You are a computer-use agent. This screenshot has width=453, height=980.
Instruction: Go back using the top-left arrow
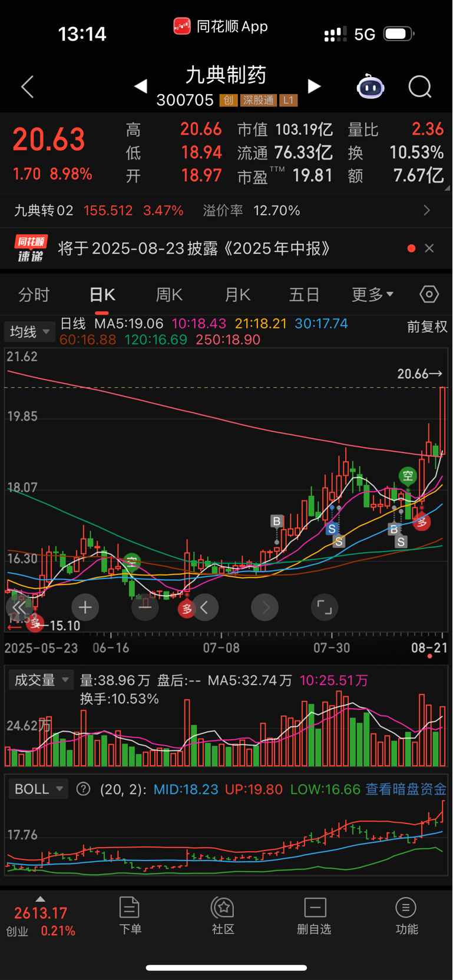[x=27, y=87]
